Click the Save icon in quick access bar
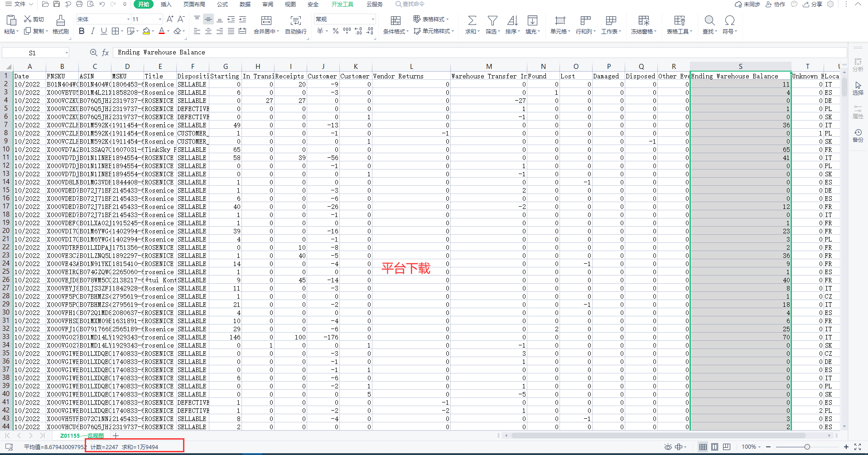868x455 pixels. (x=57, y=4)
